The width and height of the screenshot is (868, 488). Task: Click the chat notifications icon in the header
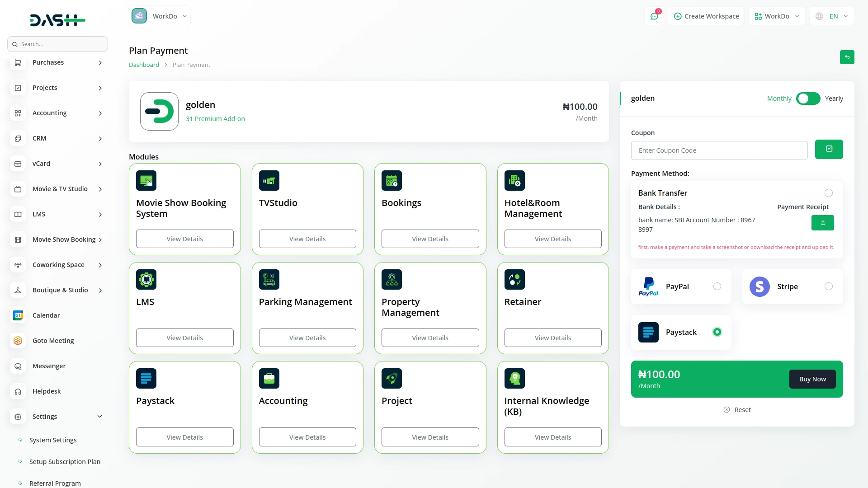click(x=654, y=16)
